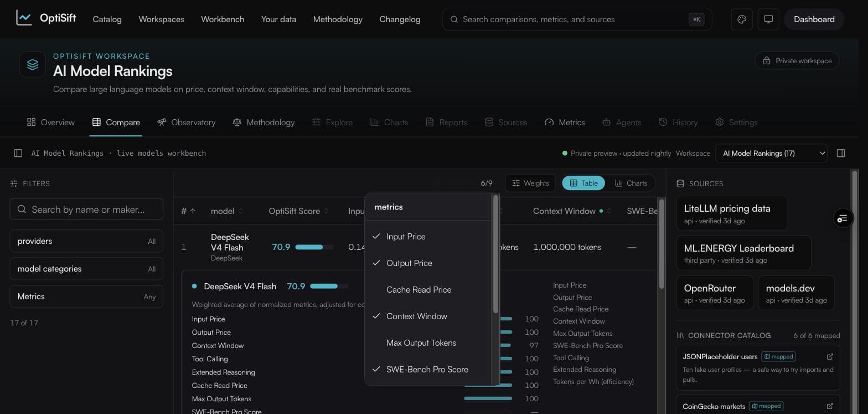The width and height of the screenshot is (868, 414).
Task: Open the Catalog nav item
Action: pos(107,19)
